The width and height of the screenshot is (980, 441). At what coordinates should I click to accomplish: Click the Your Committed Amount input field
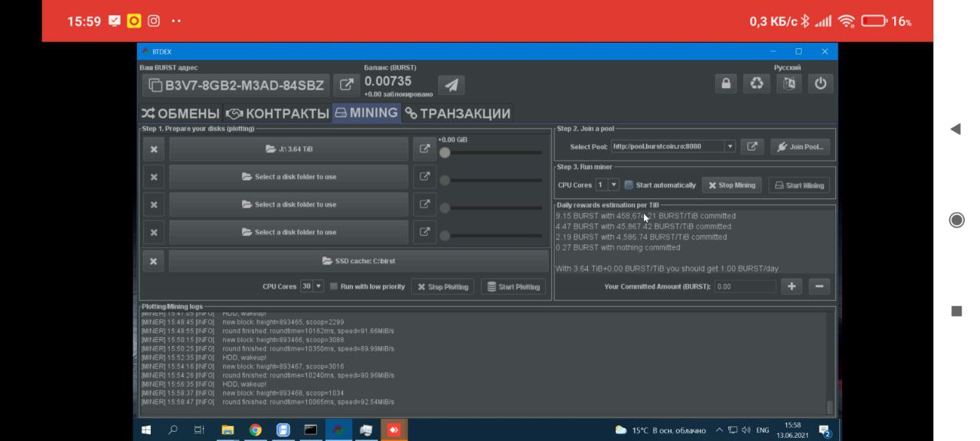coord(745,286)
